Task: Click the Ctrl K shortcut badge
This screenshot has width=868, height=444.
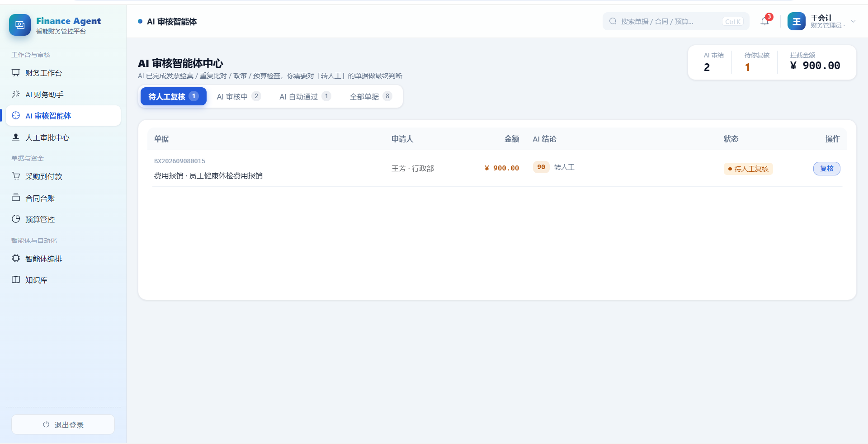Action: pyautogui.click(x=733, y=22)
